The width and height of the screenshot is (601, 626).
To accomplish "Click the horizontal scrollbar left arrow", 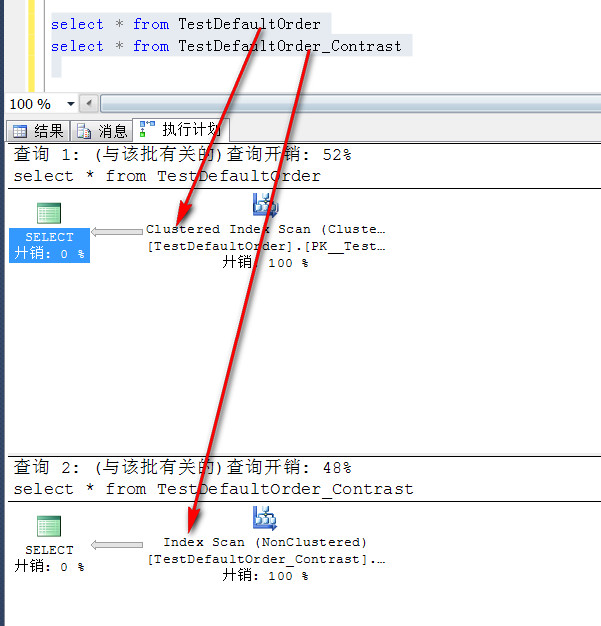I will click(x=89, y=104).
